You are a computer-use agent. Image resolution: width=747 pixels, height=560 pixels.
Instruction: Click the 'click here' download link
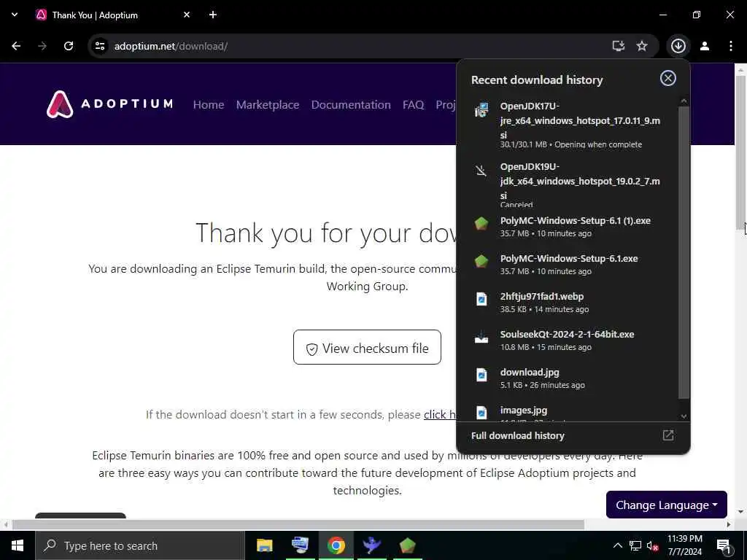pos(441,415)
